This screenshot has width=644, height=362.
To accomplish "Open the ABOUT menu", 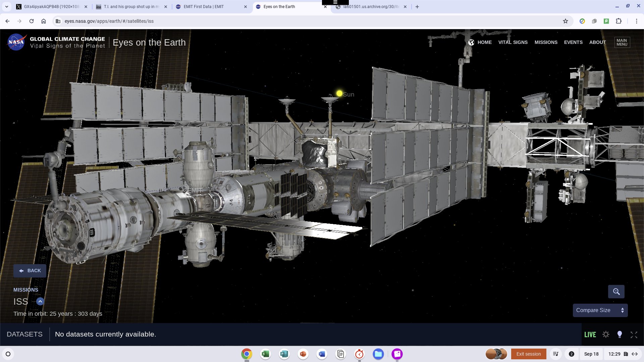I will [597, 42].
